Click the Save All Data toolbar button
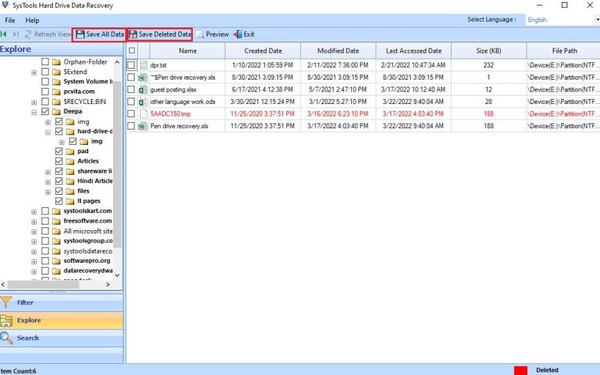 [x=99, y=34]
